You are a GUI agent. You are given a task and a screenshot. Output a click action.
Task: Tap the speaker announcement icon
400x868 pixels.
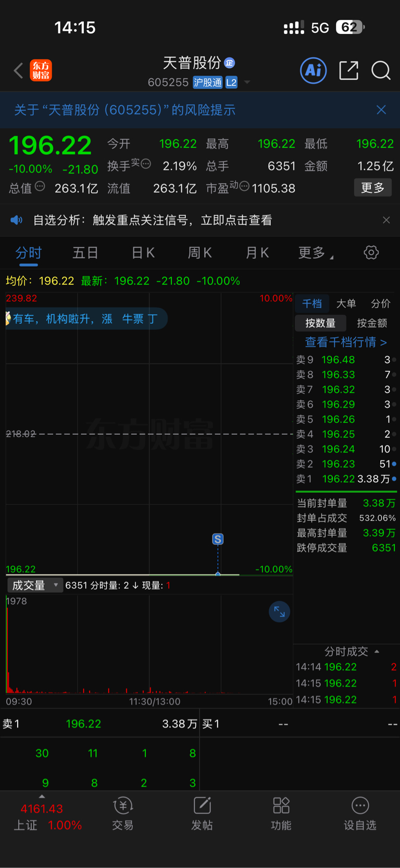click(x=17, y=220)
